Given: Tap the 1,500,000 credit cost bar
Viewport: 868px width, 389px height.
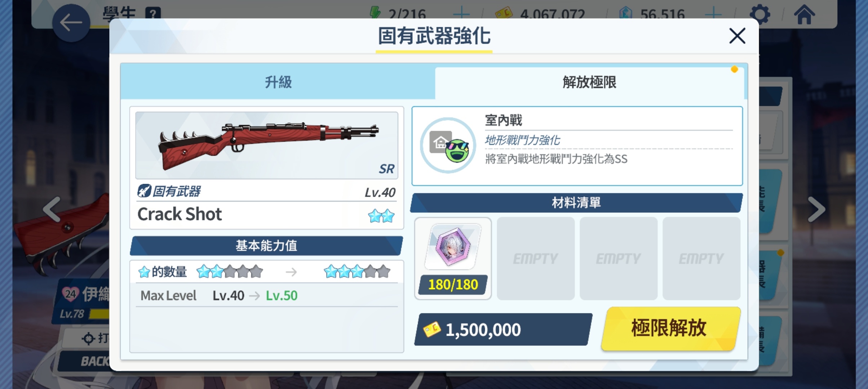Looking at the screenshot, I should (x=503, y=329).
